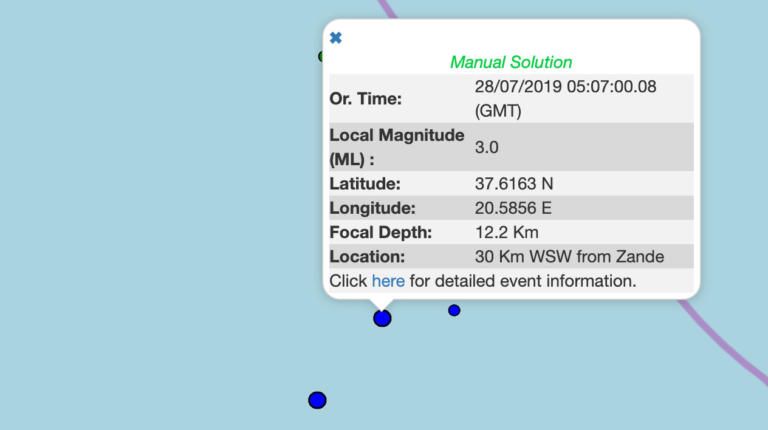The image size is (768, 430).
Task: Click the focal depth value 12.2 Km
Action: pos(506,232)
